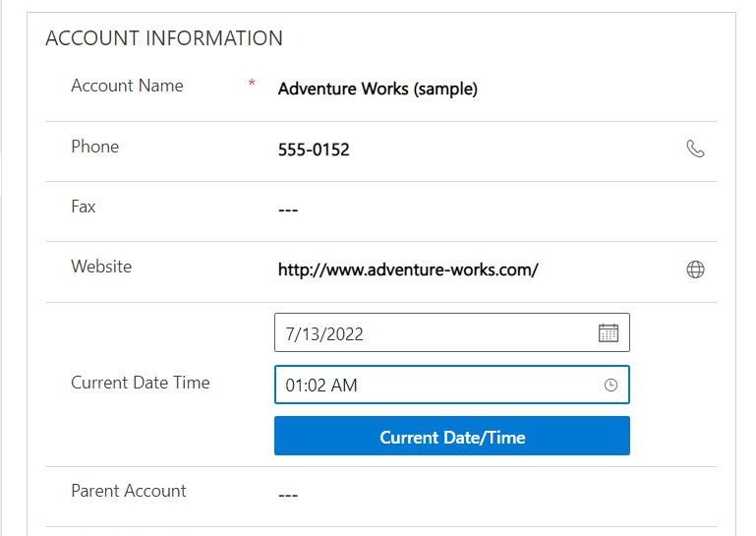Click the Account Name label
The width and height of the screenshot is (756, 536).
127,86
